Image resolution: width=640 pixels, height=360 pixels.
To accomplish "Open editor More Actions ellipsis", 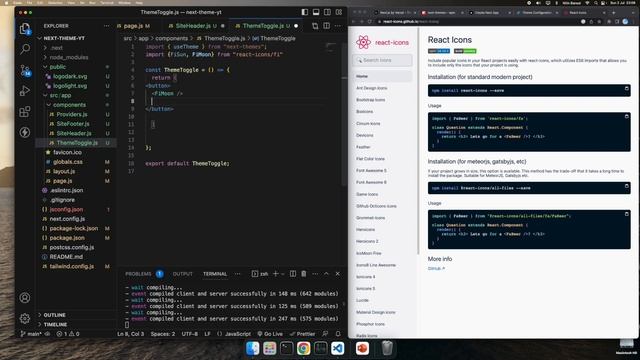I will (x=338, y=26).
